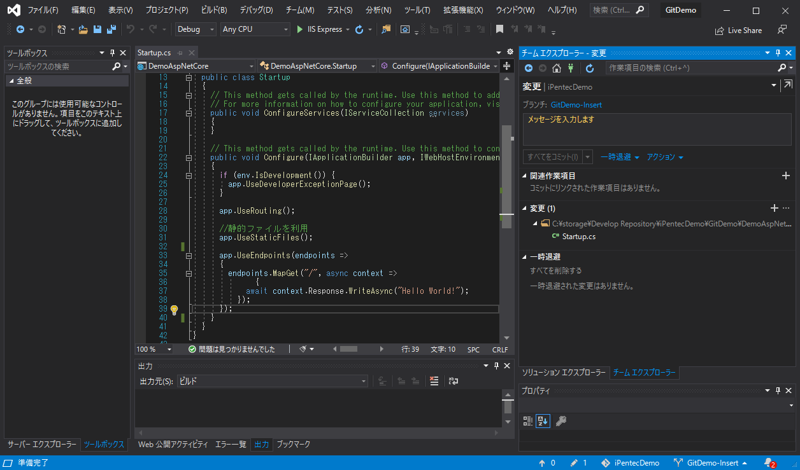Click the feedback icon next to Live Share
Viewport: 800px width, 470px height.
pos(782,30)
